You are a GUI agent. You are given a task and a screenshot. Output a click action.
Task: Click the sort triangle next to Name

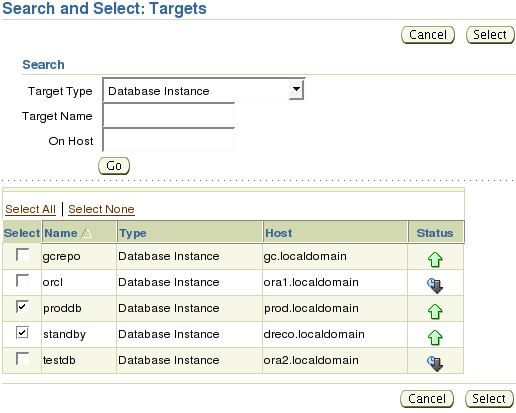pos(86,233)
